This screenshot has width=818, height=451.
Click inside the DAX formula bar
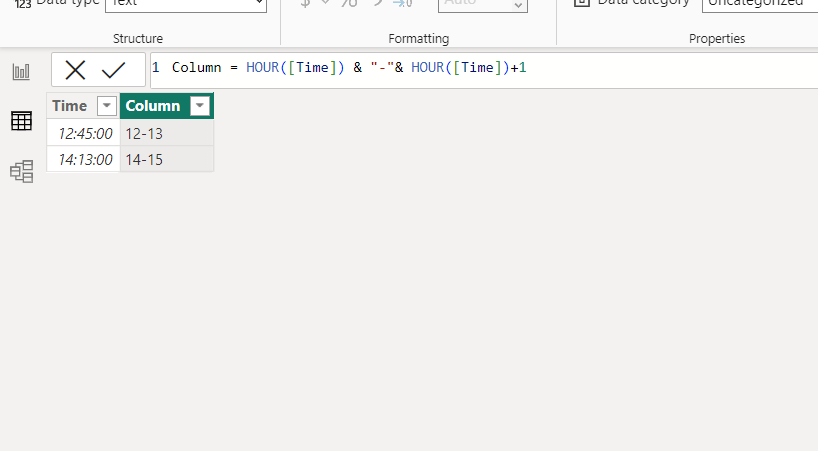(x=484, y=70)
